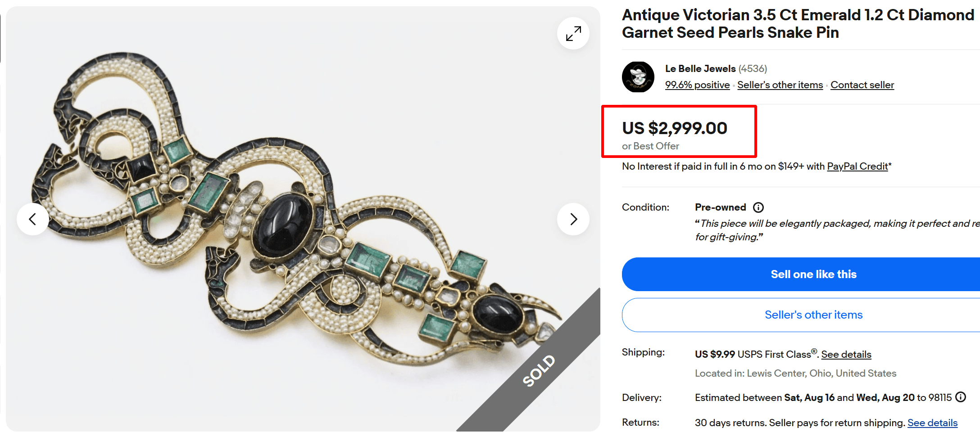Expand the product image to fullscreen
This screenshot has width=980, height=441.
tap(572, 33)
